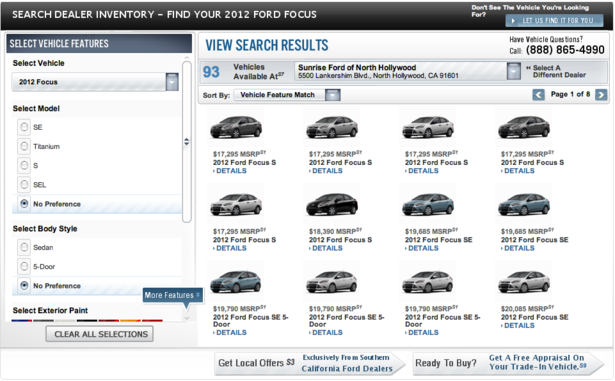Click the '93' vehicles available count

coord(211,72)
